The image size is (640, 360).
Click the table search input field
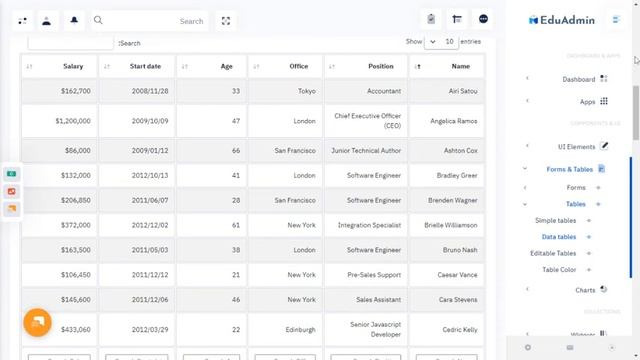coord(70,42)
